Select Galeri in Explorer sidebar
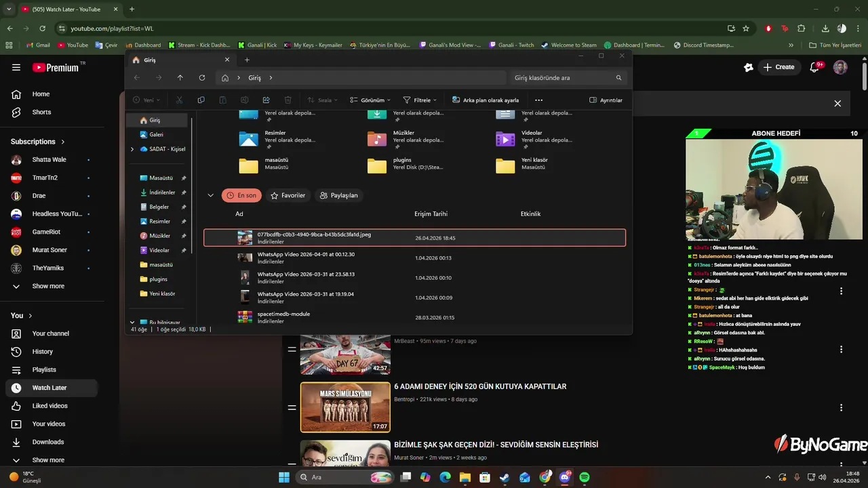This screenshot has width=868, height=488. click(157, 134)
